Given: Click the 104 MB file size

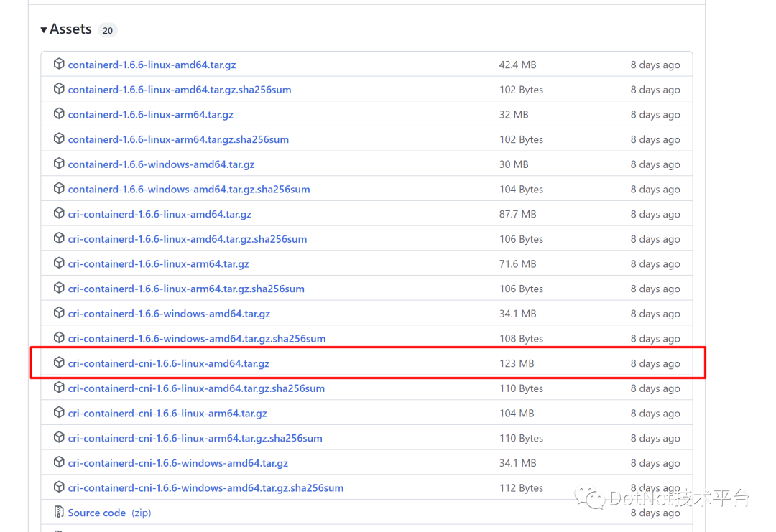Looking at the screenshot, I should (517, 414).
